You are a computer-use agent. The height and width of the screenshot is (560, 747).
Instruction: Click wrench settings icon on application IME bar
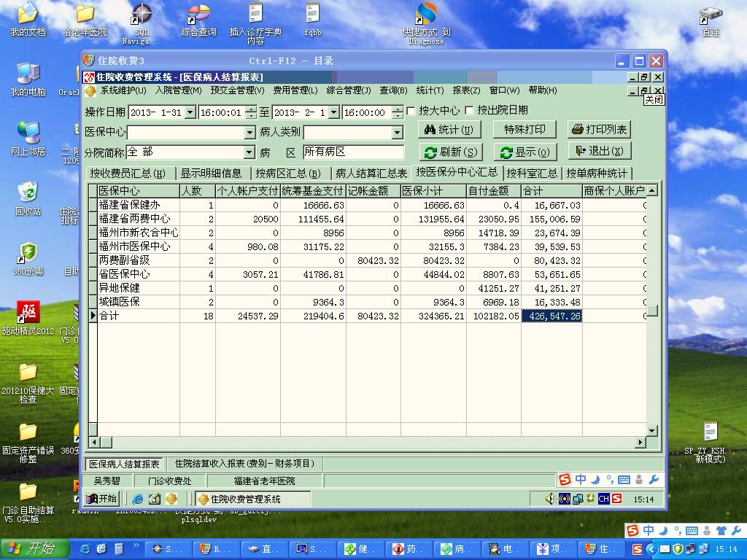pos(654,480)
